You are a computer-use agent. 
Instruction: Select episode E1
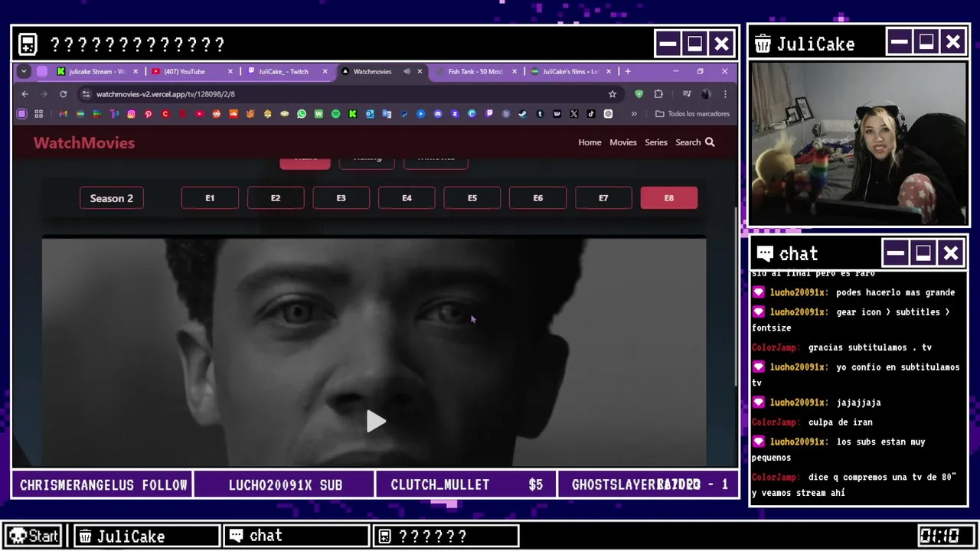point(210,198)
